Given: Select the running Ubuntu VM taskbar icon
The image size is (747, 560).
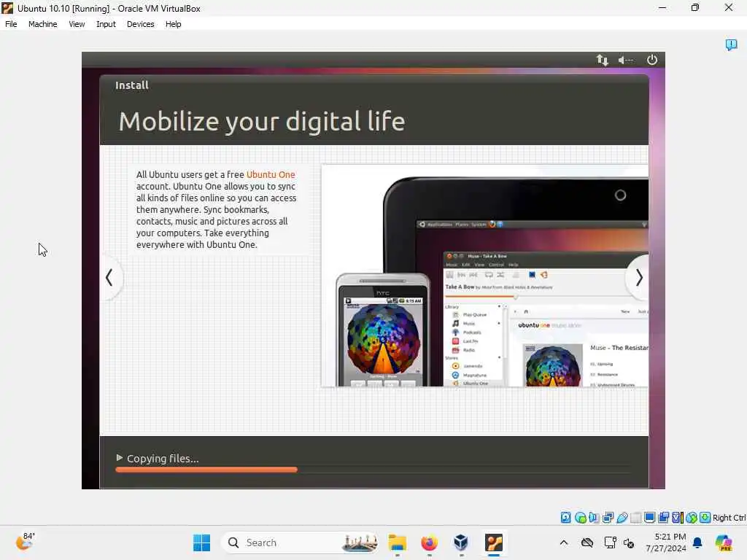Looking at the screenshot, I should 494,542.
